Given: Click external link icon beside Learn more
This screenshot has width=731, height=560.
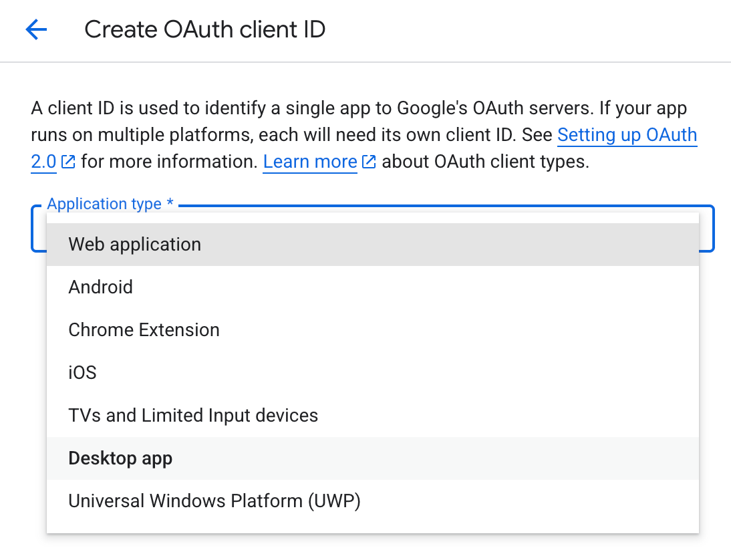Looking at the screenshot, I should 369,162.
